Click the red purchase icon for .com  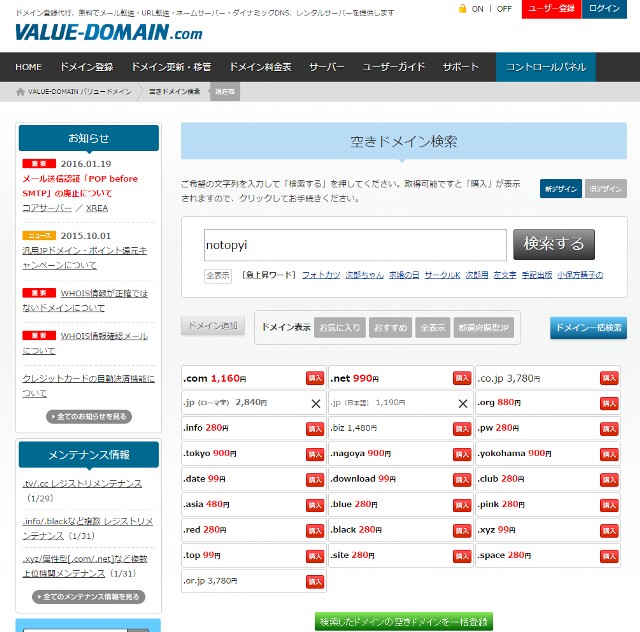click(315, 378)
